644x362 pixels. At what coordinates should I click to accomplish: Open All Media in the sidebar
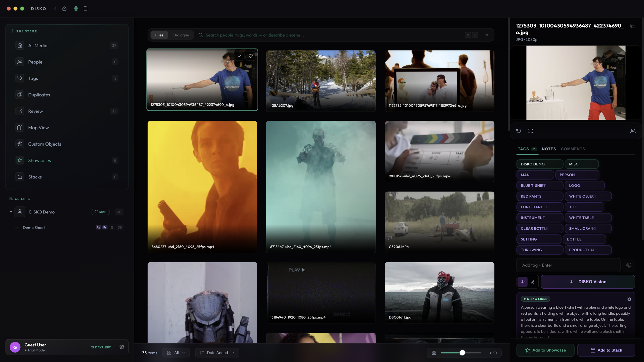(67, 46)
